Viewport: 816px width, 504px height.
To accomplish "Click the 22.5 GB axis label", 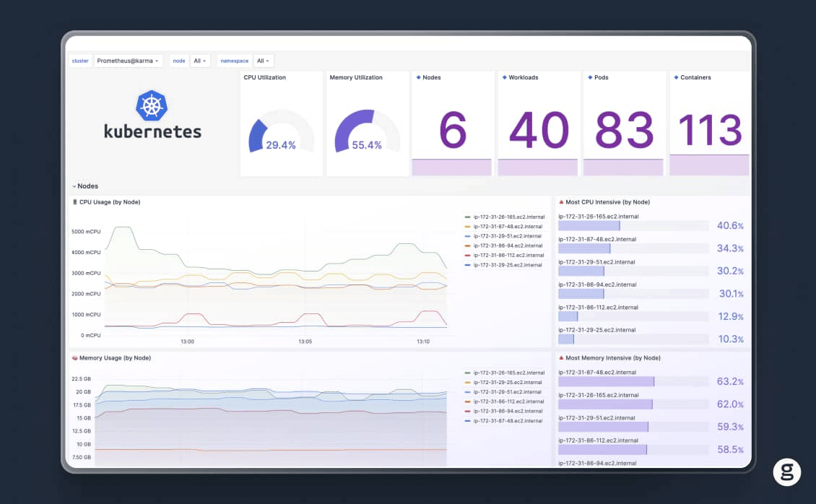I will [81, 378].
